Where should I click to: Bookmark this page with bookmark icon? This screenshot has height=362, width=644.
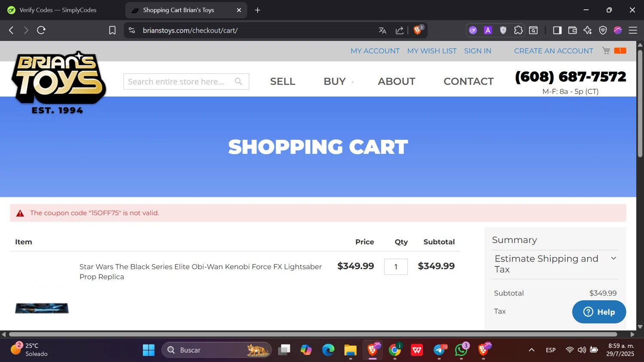click(112, 30)
